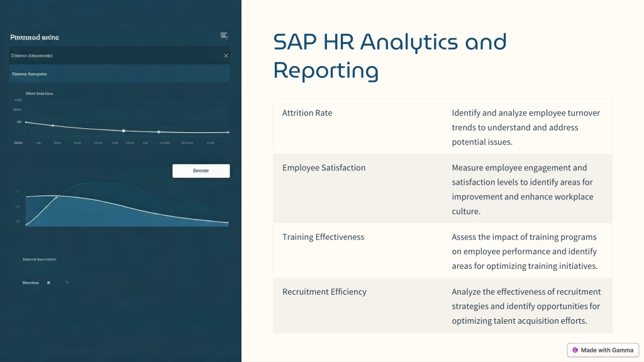644x362 pixels.
Task: Select the SAP HR Analytics and Reporting heading
Action: (x=390, y=56)
